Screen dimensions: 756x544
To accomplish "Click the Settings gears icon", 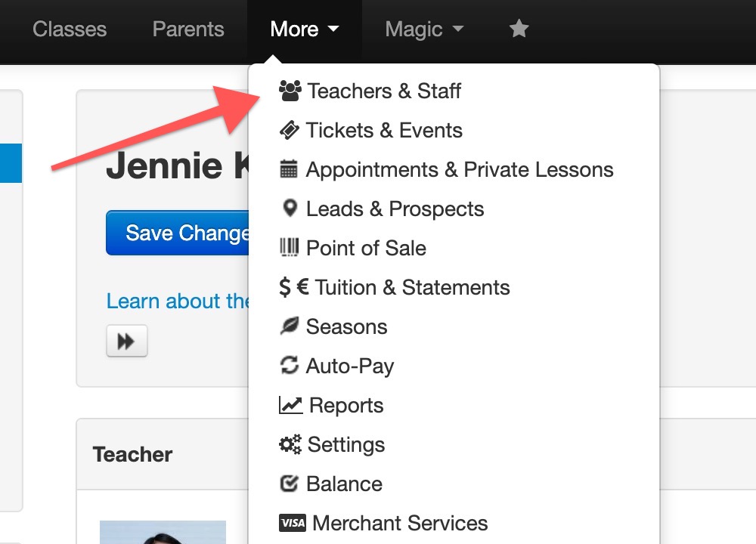I will [x=290, y=444].
